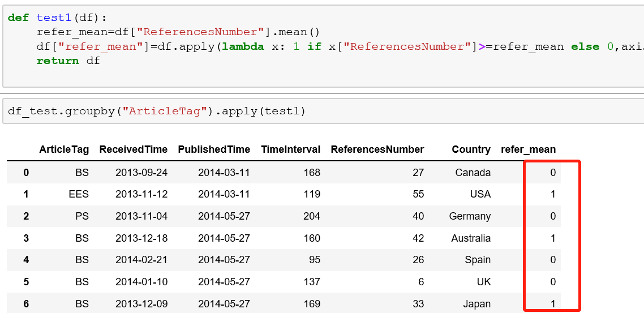This screenshot has height=313, width=644.
Task: Click the ReceivedTime cell 2013-09-24
Action: click(x=141, y=172)
